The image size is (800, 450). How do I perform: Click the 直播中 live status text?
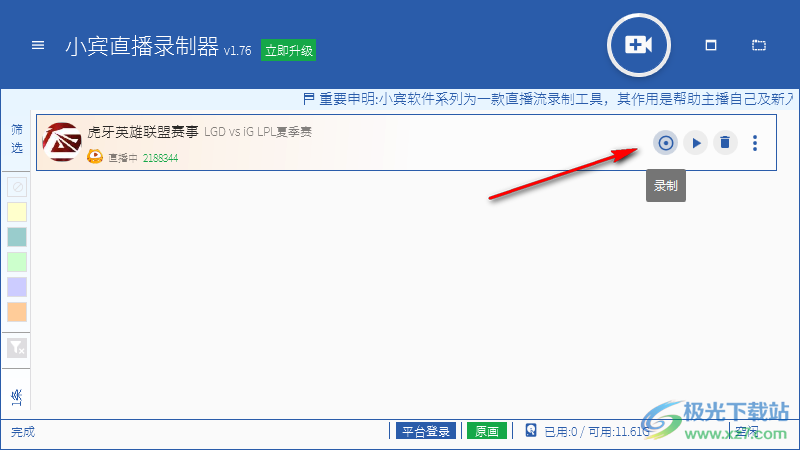123,158
